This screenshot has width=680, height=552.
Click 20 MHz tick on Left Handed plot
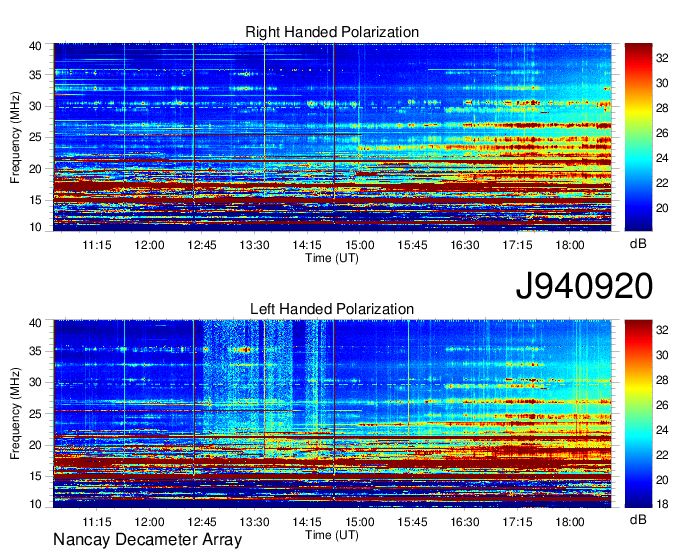coord(35,445)
